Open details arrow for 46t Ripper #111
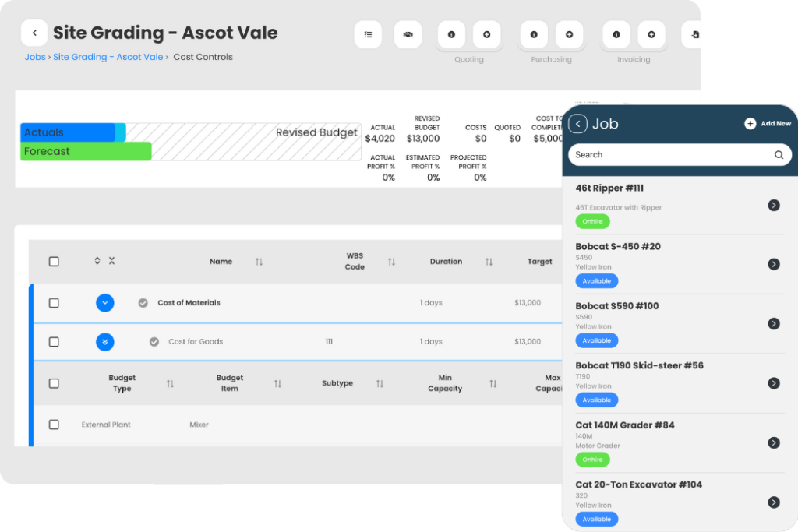Image resolution: width=798 pixels, height=532 pixels. [773, 205]
